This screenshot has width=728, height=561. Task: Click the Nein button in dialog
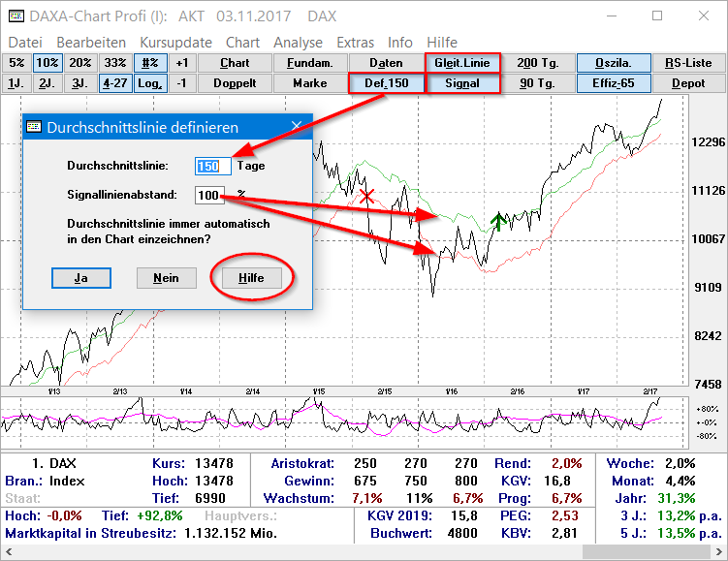(166, 278)
